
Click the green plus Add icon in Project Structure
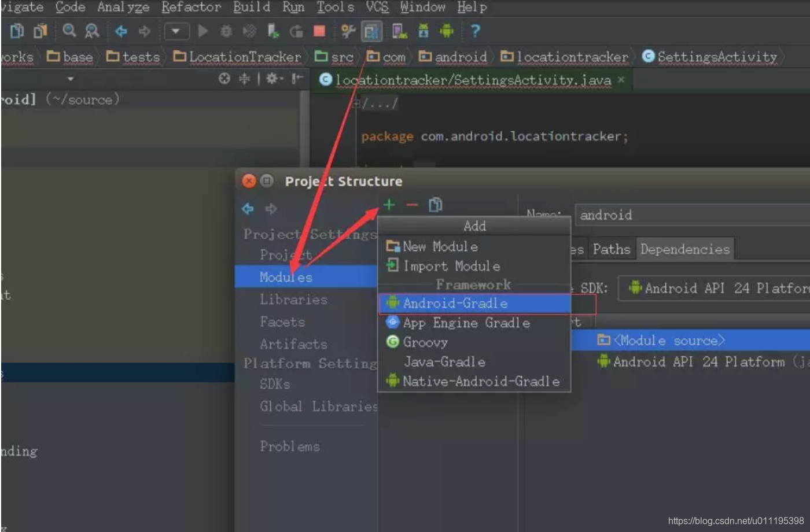389,204
